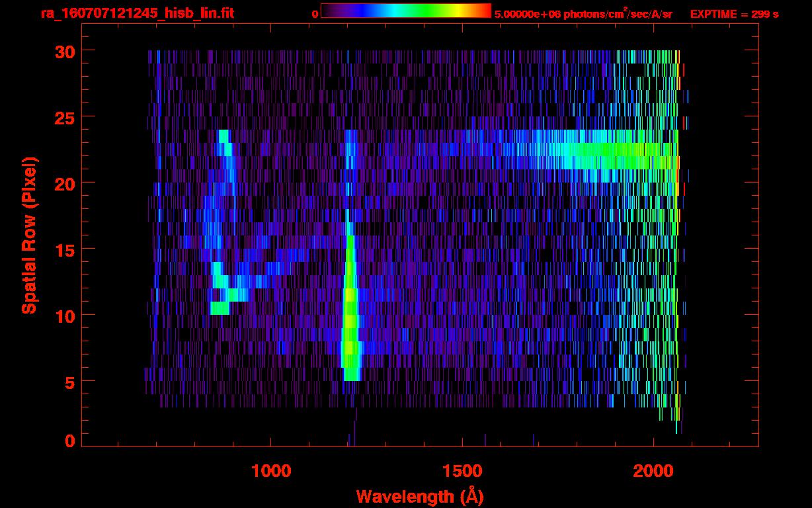Image resolution: width=812 pixels, height=508 pixels.
Task: Click the y-axis tick label 15
Action: point(64,249)
